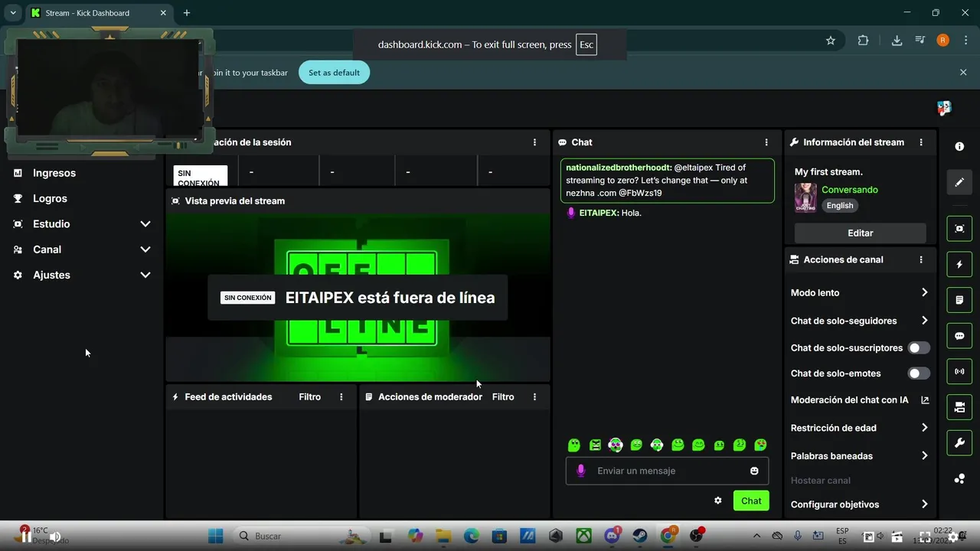Toggle the wrench stream info icon in right sidebar
980x551 pixels.
[x=959, y=443]
